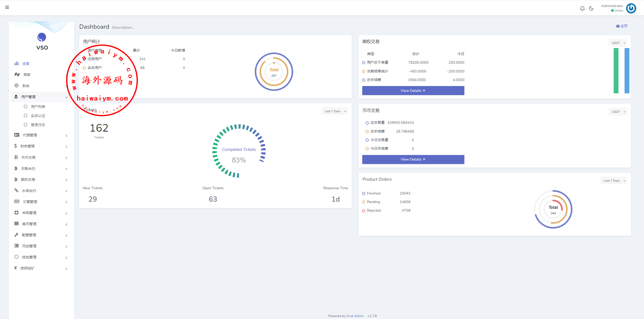
Task: Click View Details under 期权交易
Action: tap(413, 91)
